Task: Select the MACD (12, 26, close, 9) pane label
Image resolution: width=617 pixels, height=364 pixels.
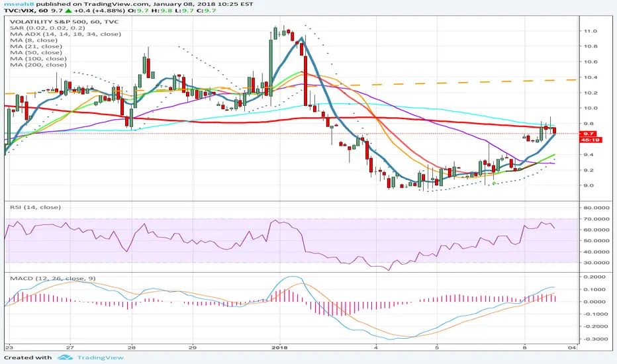Action: 53,278
